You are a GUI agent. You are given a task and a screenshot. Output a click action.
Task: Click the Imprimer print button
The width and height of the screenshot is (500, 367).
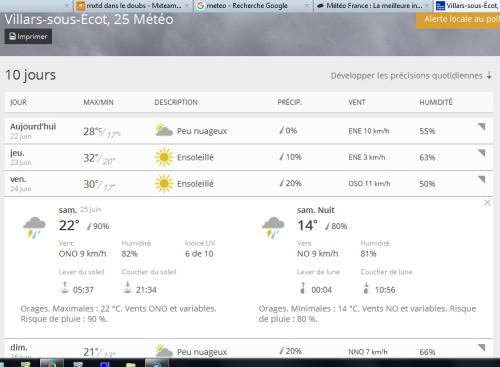[28, 36]
